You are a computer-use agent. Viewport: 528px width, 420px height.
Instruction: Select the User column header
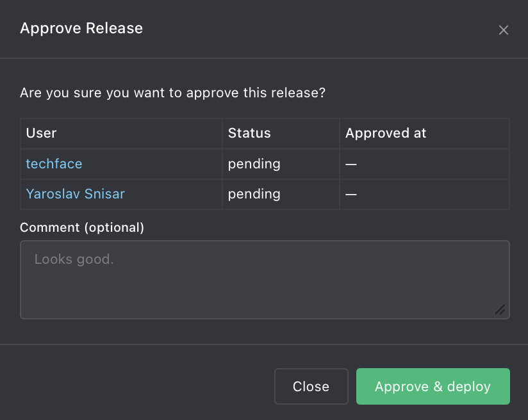tap(41, 133)
